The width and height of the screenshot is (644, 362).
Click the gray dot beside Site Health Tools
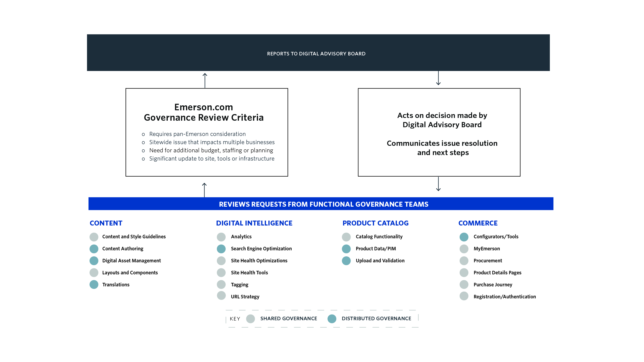click(221, 272)
